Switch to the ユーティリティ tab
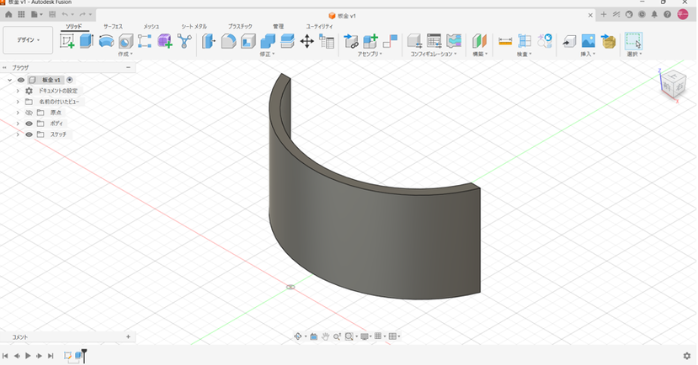This screenshot has height=365, width=698. pos(320,26)
